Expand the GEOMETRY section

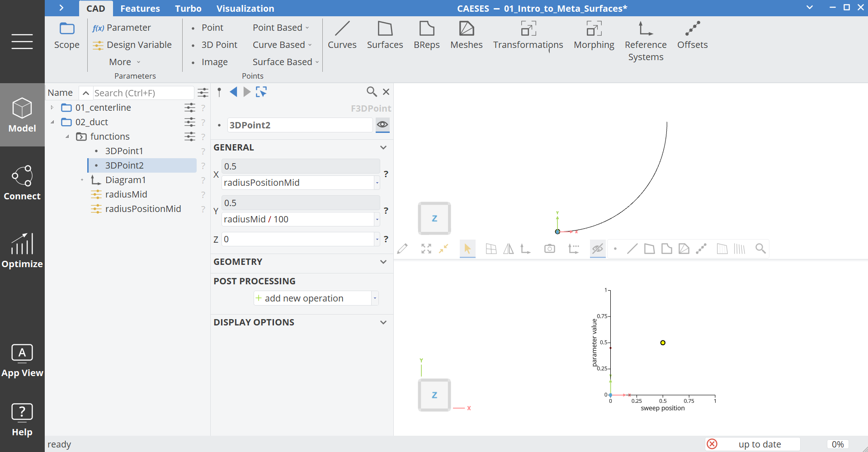coord(383,262)
